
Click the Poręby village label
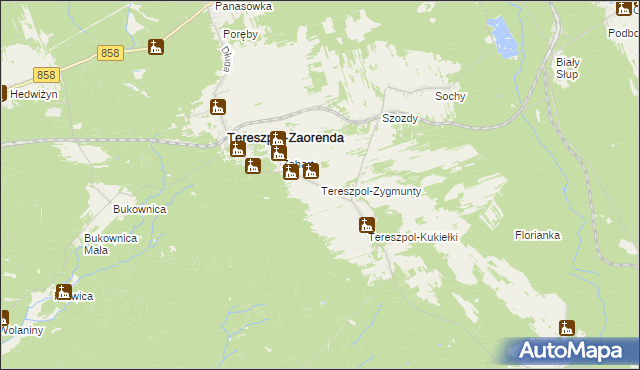pos(240,34)
